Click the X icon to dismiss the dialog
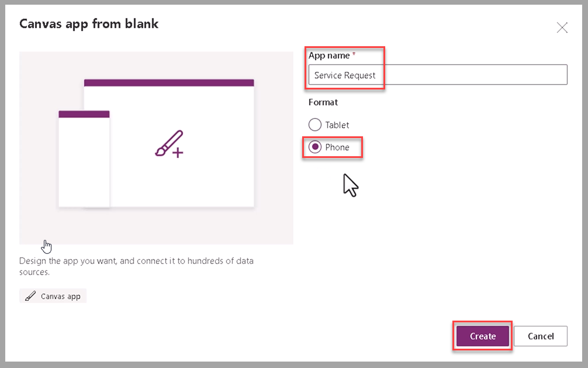The width and height of the screenshot is (588, 368). [562, 27]
